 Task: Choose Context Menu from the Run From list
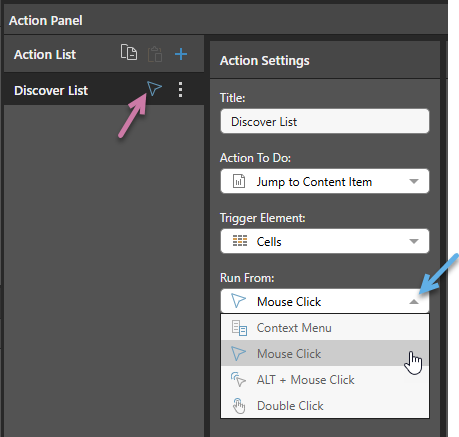tap(325, 328)
